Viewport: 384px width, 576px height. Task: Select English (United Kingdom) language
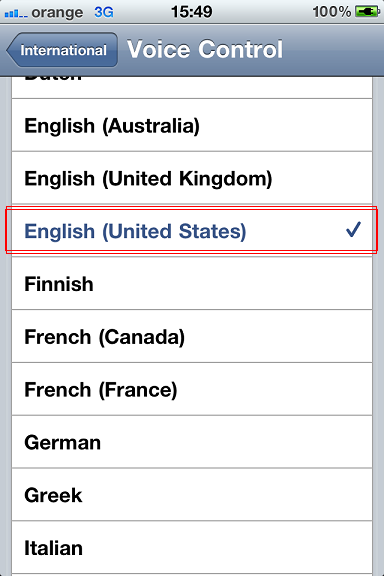(192, 178)
